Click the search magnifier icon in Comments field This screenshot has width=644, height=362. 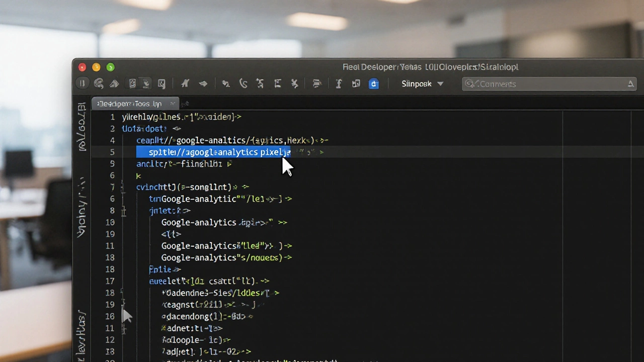pos(470,84)
